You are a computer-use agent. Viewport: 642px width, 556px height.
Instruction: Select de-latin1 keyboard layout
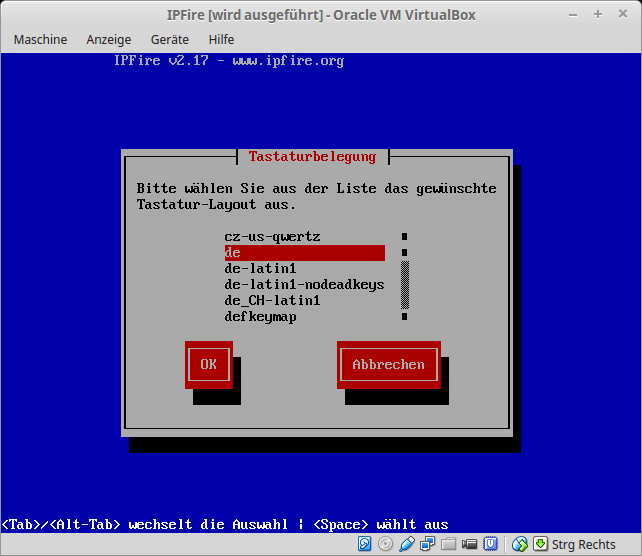tap(305, 269)
